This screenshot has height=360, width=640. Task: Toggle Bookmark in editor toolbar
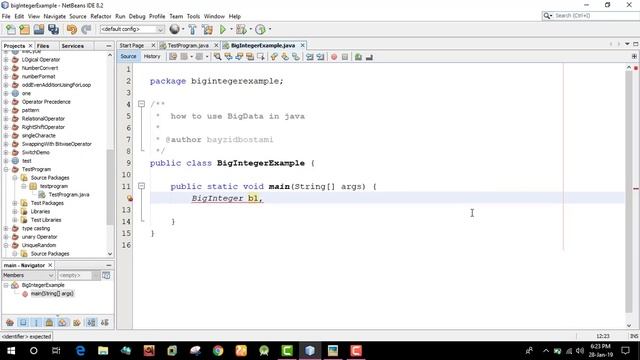pyautogui.click(x=296, y=57)
